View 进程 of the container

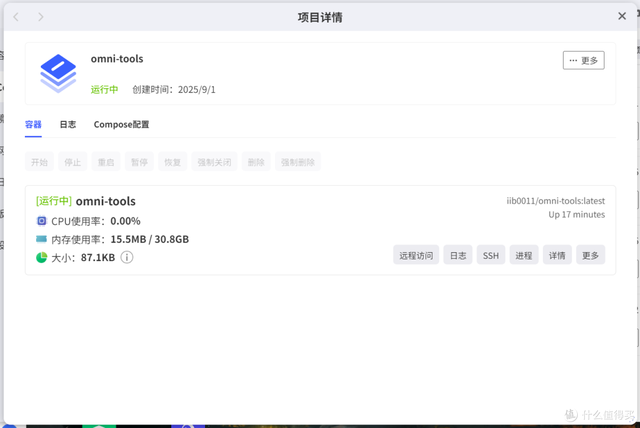524,255
